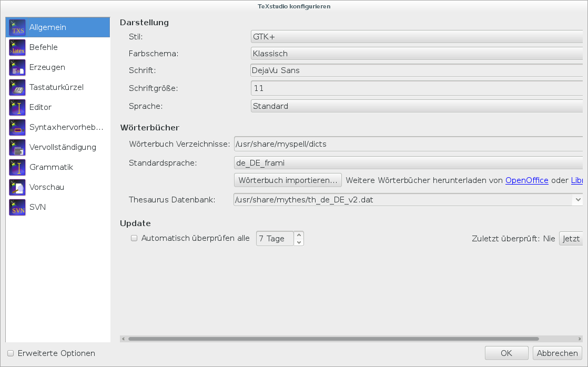Click the Wörterbuch importieren button
This screenshot has width=588, height=367.
coord(288,180)
